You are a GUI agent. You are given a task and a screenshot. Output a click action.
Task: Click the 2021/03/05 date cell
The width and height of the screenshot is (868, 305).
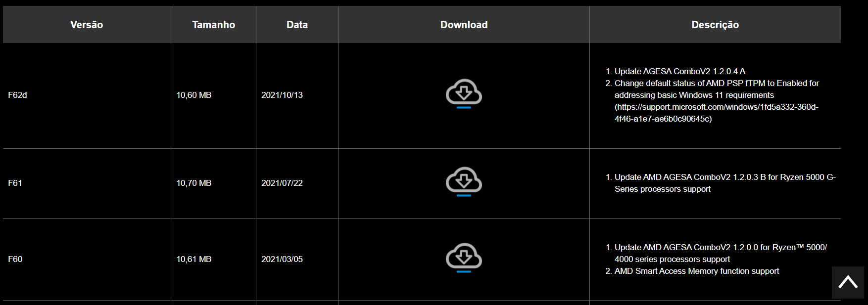(282, 259)
